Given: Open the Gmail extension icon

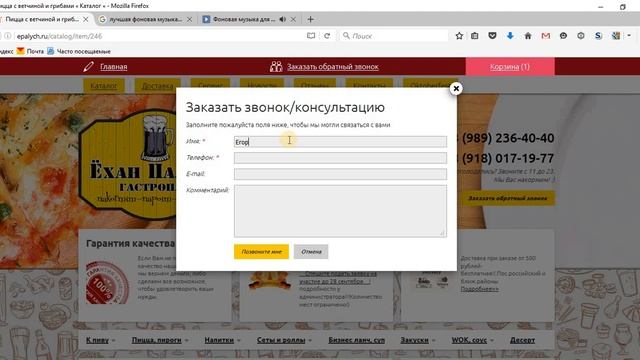Looking at the screenshot, I should [546, 36].
